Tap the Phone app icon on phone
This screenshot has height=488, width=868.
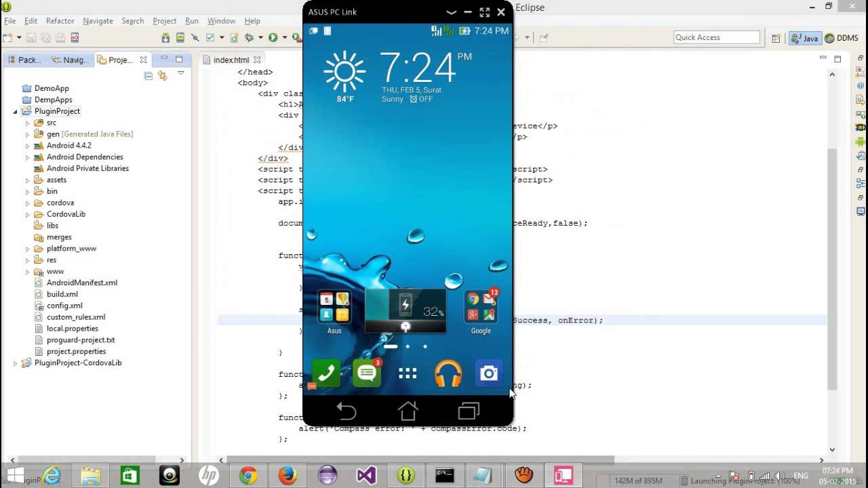pyautogui.click(x=326, y=373)
